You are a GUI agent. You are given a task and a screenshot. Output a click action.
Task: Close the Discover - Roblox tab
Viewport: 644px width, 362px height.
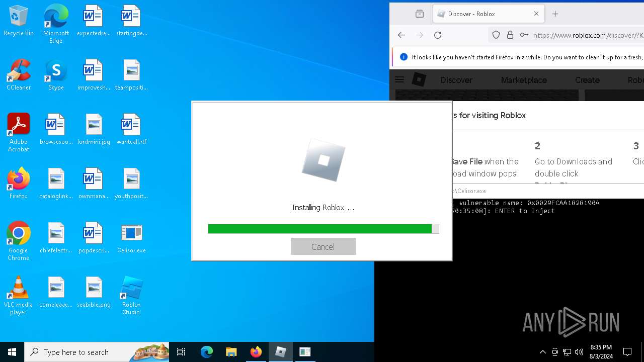point(536,14)
